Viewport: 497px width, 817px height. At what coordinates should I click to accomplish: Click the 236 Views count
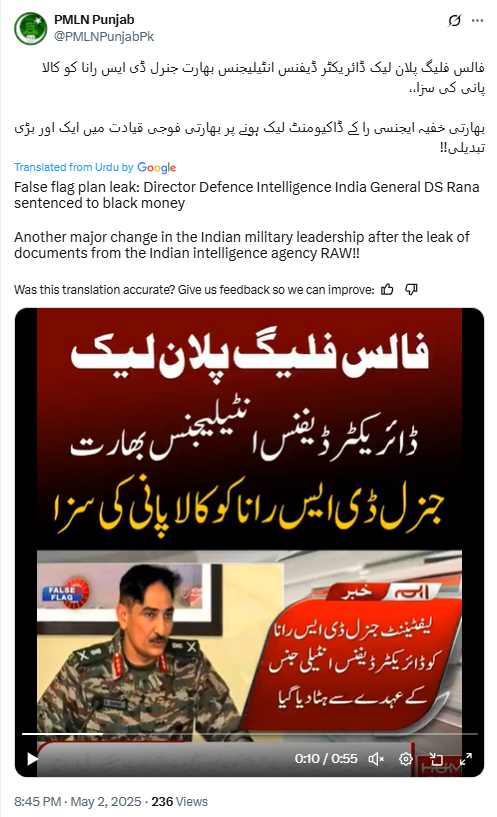pyautogui.click(x=179, y=801)
